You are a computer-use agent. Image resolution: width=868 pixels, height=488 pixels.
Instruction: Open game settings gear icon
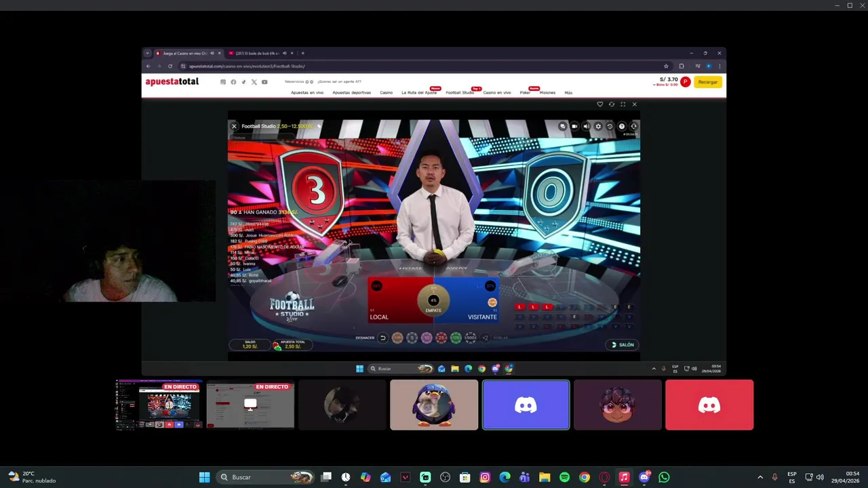click(598, 126)
